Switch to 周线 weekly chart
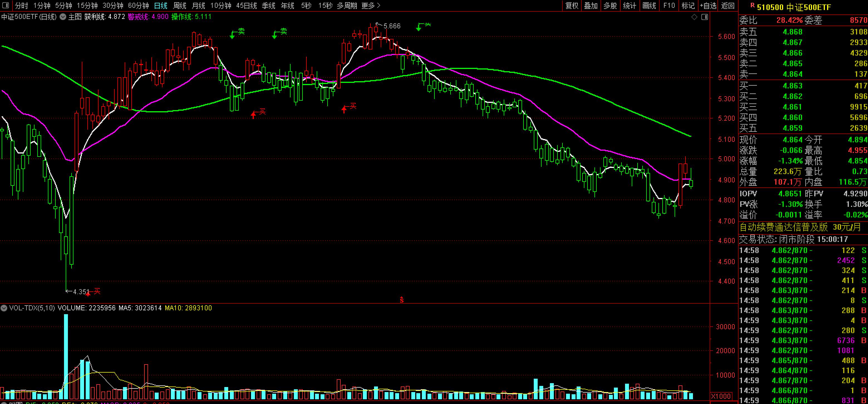 [x=179, y=5]
